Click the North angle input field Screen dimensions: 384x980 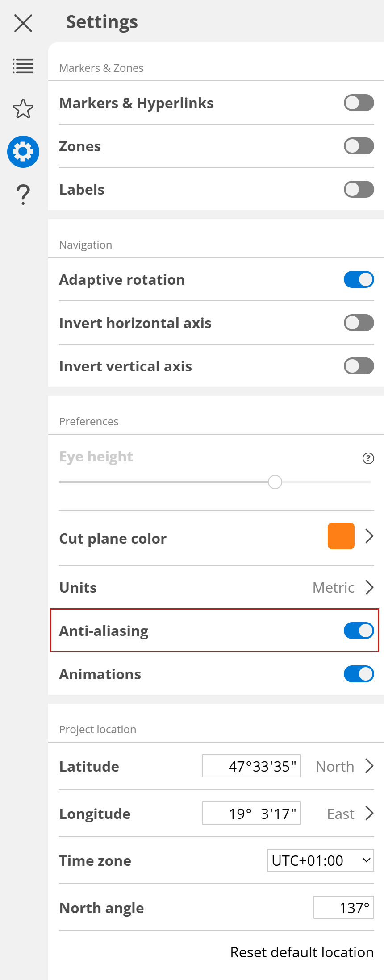pos(344,907)
